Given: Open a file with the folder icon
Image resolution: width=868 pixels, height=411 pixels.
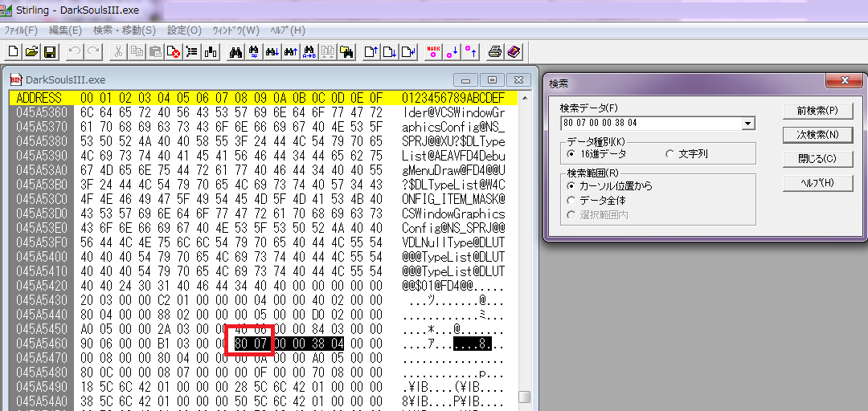Looking at the screenshot, I should pyautogui.click(x=31, y=52).
